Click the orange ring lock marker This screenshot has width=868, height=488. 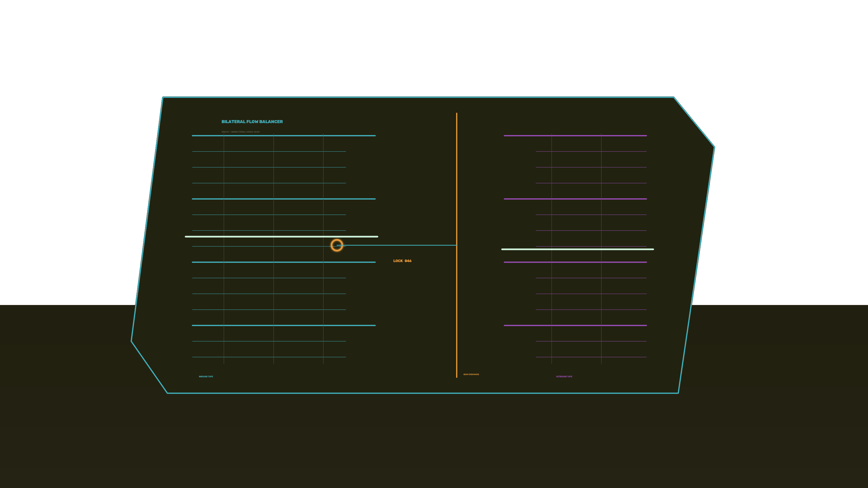pos(337,245)
